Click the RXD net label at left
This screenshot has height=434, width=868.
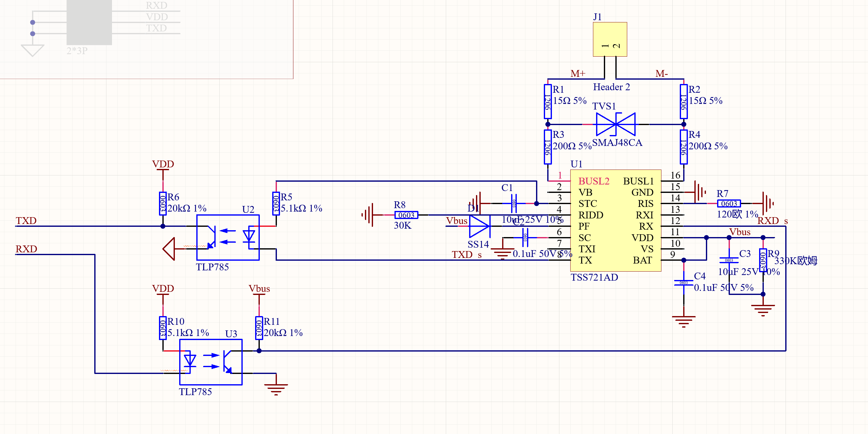(26, 249)
